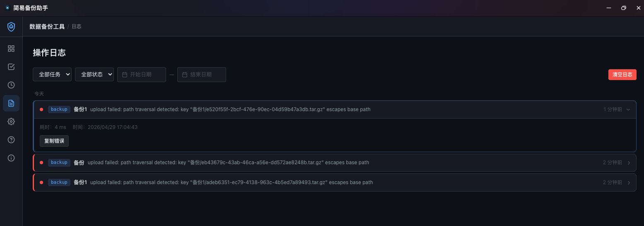This screenshot has width=644, height=226.
Task: Select the logs document icon in sidebar
Action: click(x=11, y=103)
